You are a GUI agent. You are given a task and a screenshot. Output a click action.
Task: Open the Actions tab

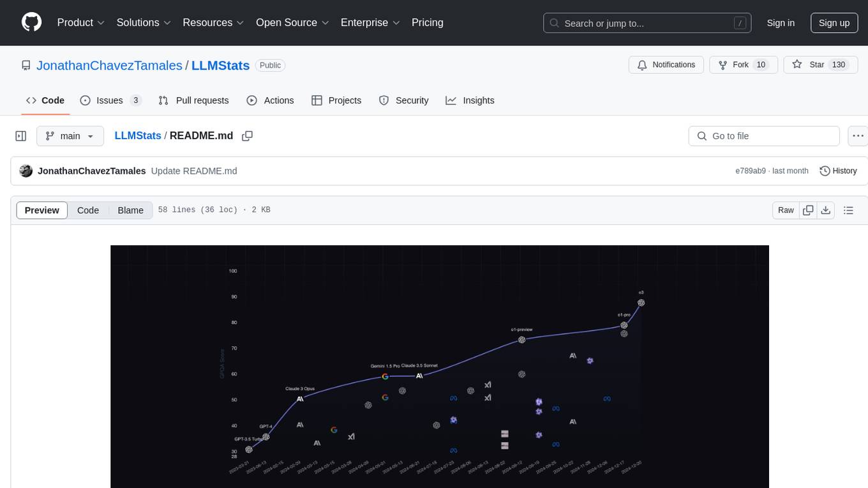click(270, 100)
